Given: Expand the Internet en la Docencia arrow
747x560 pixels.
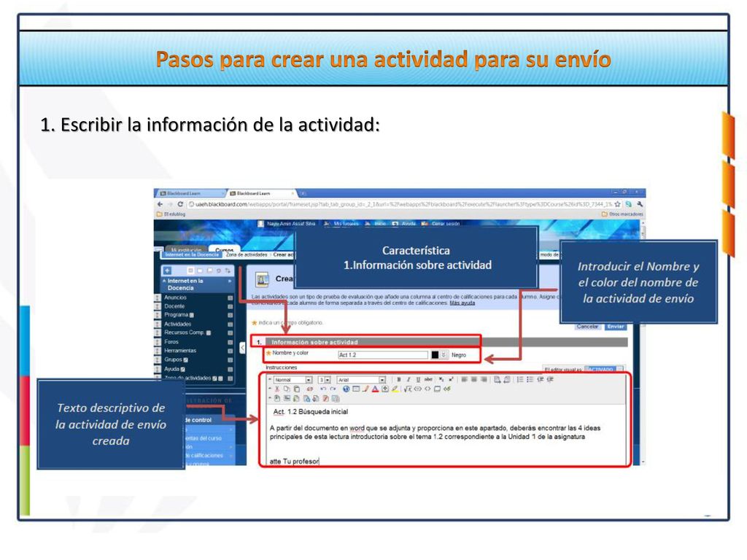Looking at the screenshot, I should tap(230, 281).
